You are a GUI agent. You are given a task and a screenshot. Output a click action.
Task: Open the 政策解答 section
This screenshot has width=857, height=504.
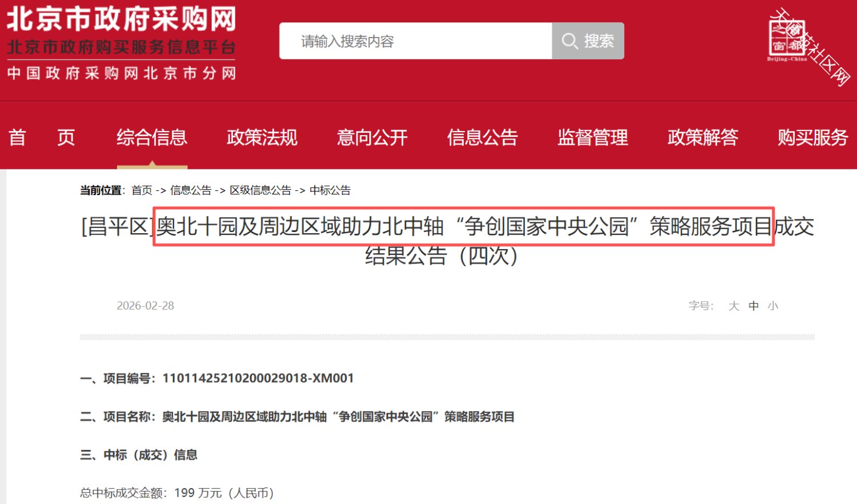tap(703, 138)
